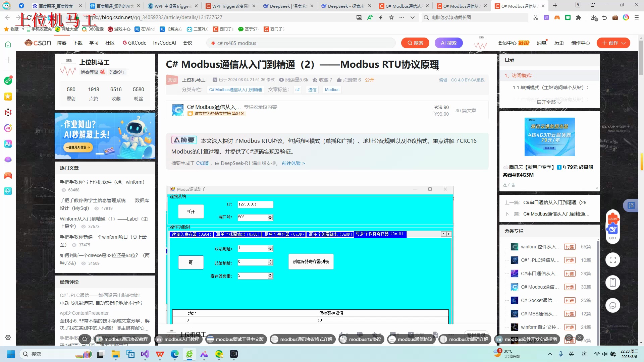Switch to the 下载 tab in CSDN navbar
Viewport: 644px width, 362px height.
coord(78,43)
